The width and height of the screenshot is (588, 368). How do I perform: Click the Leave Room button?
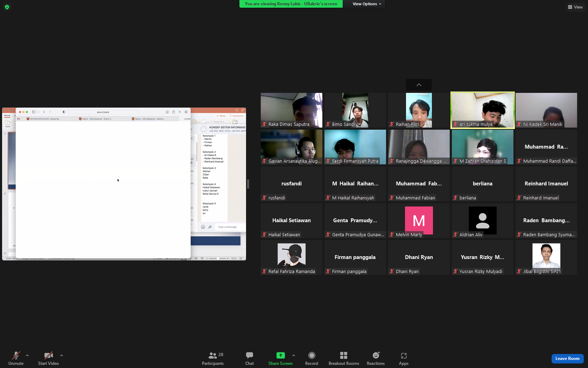(x=567, y=359)
